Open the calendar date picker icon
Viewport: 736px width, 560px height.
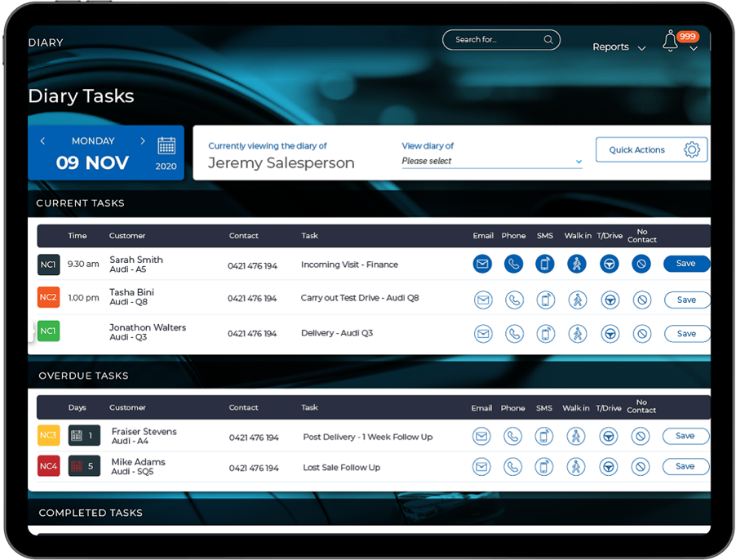166,147
